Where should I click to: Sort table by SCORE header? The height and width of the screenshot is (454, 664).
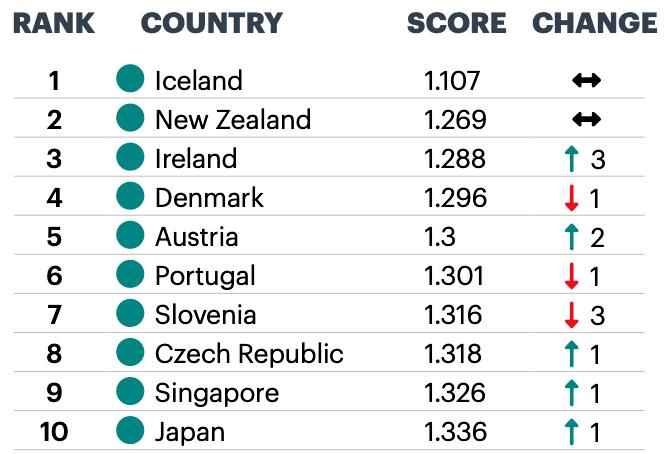click(x=456, y=23)
